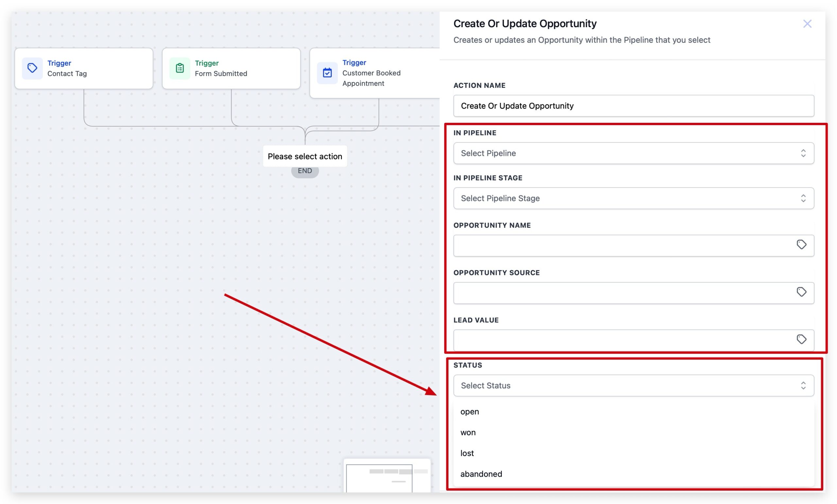Click the tag icon in the Opportunity Source field
Screen dimensions: 837x504
coord(801,292)
